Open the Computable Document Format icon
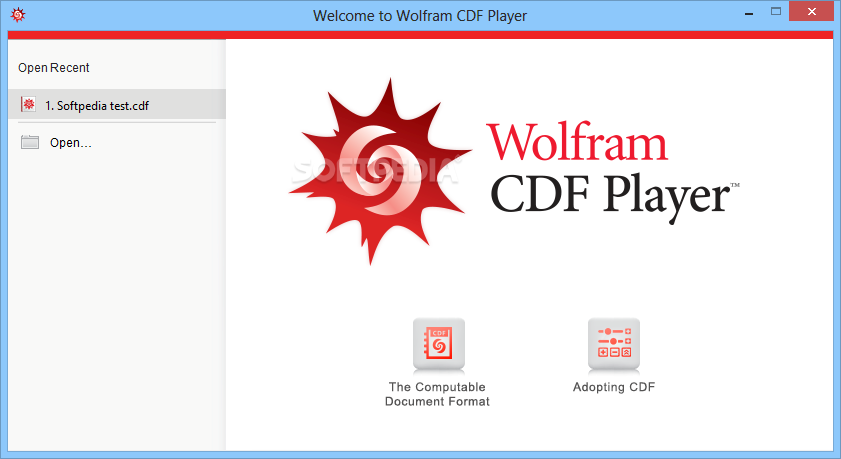 [x=439, y=344]
